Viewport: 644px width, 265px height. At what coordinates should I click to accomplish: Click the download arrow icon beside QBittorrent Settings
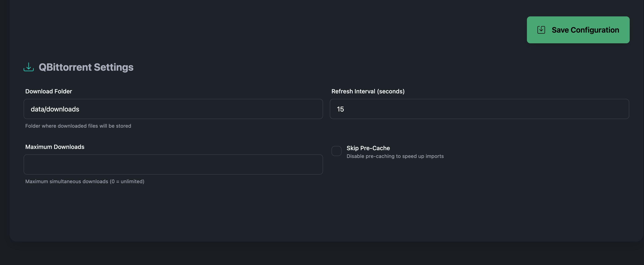pos(28,67)
